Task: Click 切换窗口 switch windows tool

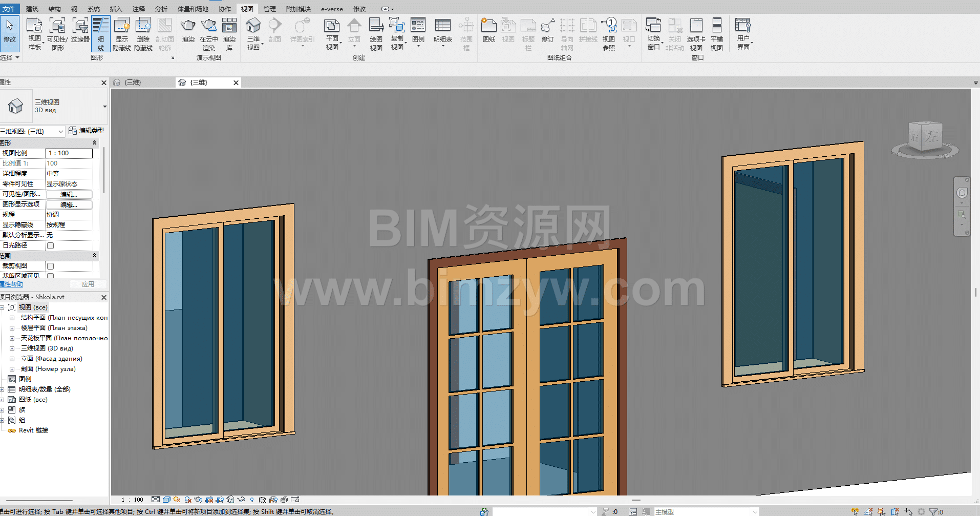Action: [x=654, y=34]
